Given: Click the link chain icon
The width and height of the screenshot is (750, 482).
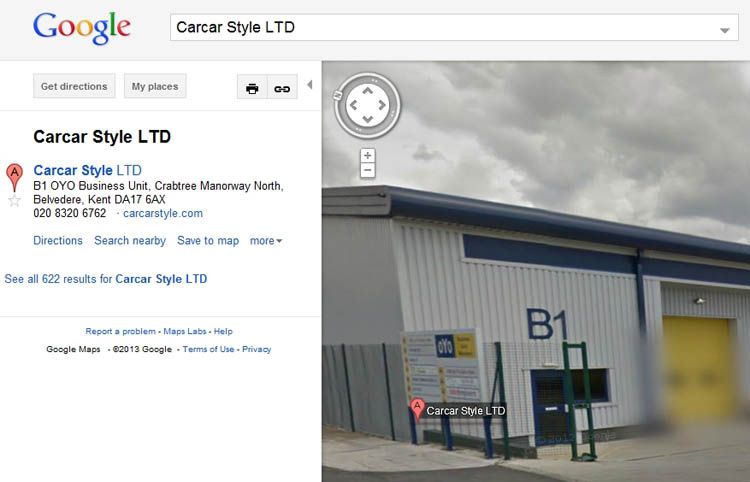Looking at the screenshot, I should [282, 87].
